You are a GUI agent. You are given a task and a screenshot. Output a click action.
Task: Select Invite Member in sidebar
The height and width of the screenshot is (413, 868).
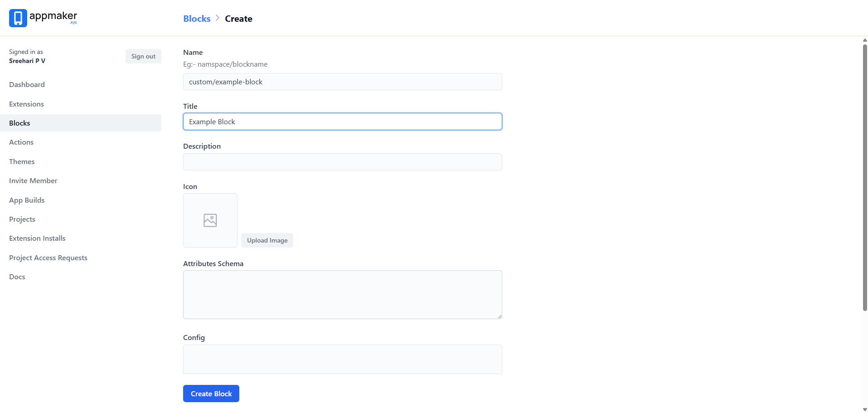click(x=33, y=180)
